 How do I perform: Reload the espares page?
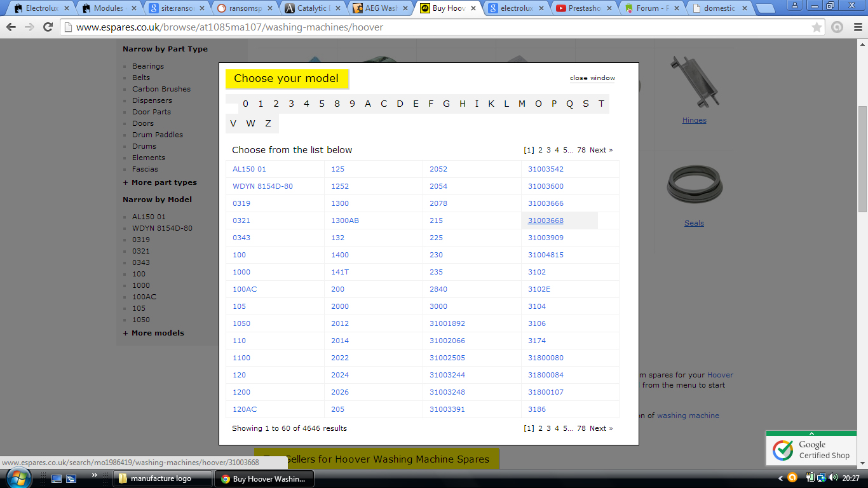[48, 27]
